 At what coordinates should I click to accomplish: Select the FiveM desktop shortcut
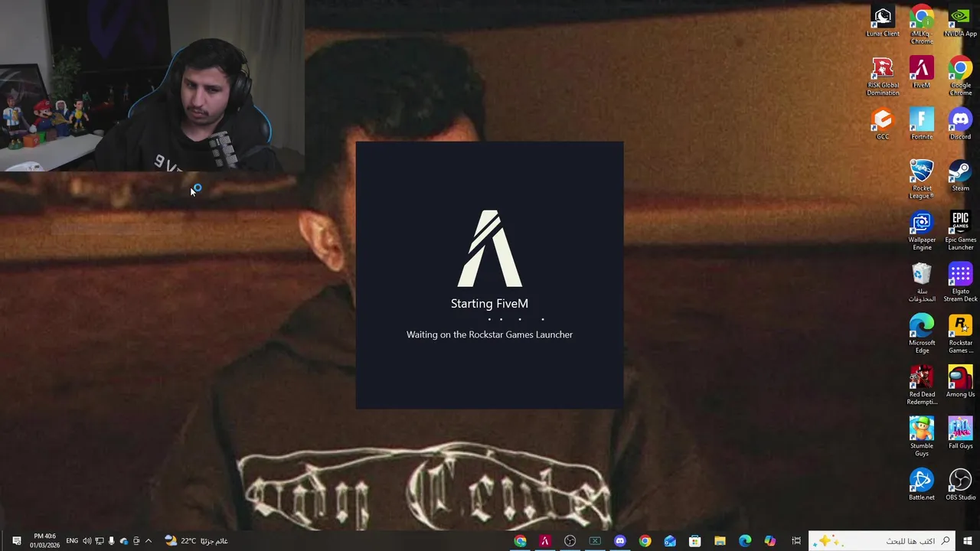click(922, 73)
